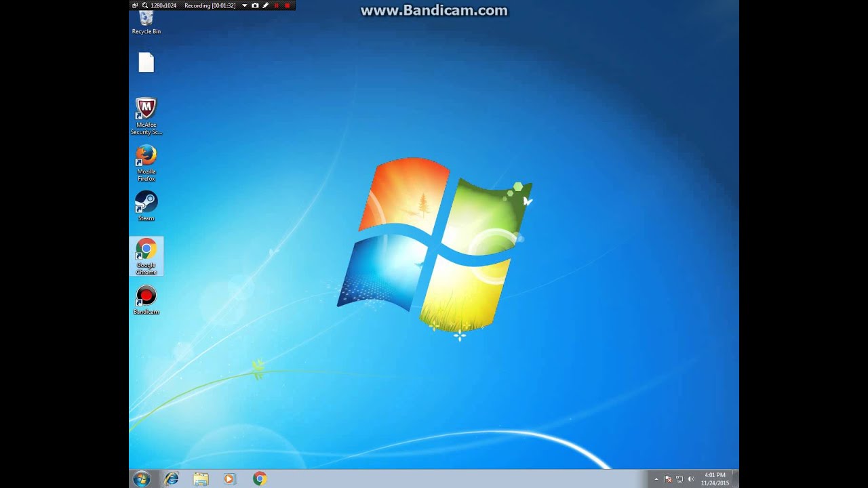Screen dimensions: 868x488
Task: Enable the Bandicam pencil drawing tool
Action: pos(266,5)
